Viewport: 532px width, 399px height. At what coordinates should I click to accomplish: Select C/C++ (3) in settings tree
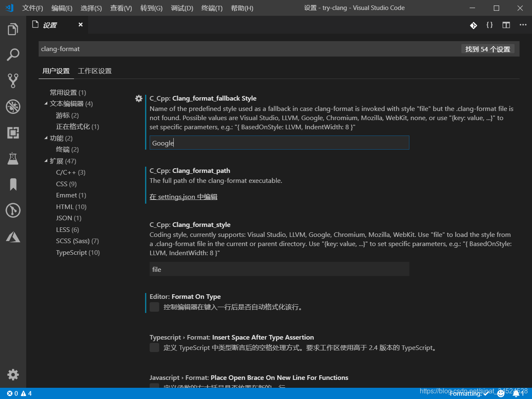click(71, 172)
